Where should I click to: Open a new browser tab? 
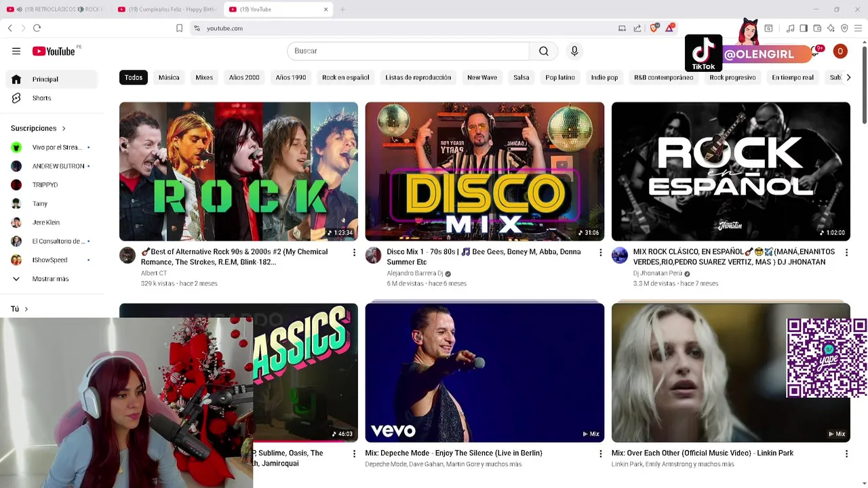[x=342, y=9]
